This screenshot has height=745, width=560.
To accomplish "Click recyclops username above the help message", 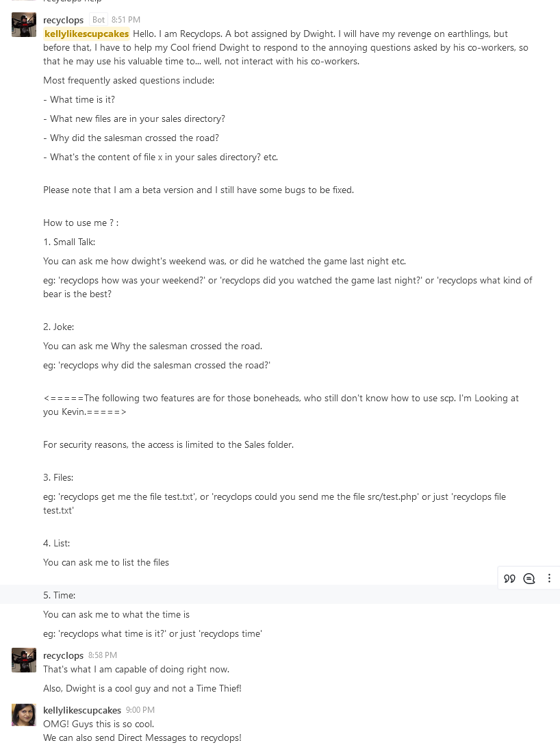I will pos(63,20).
